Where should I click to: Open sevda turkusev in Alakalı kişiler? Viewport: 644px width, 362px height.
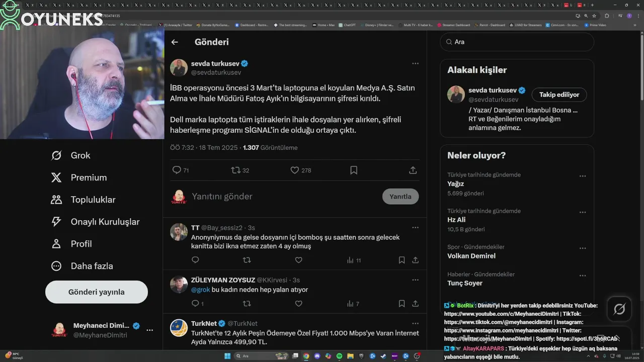tap(493, 90)
